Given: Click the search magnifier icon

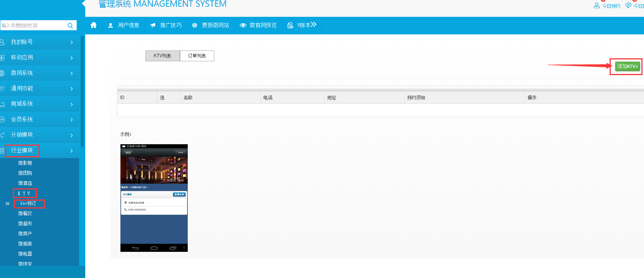Looking at the screenshot, I should pyautogui.click(x=70, y=25).
